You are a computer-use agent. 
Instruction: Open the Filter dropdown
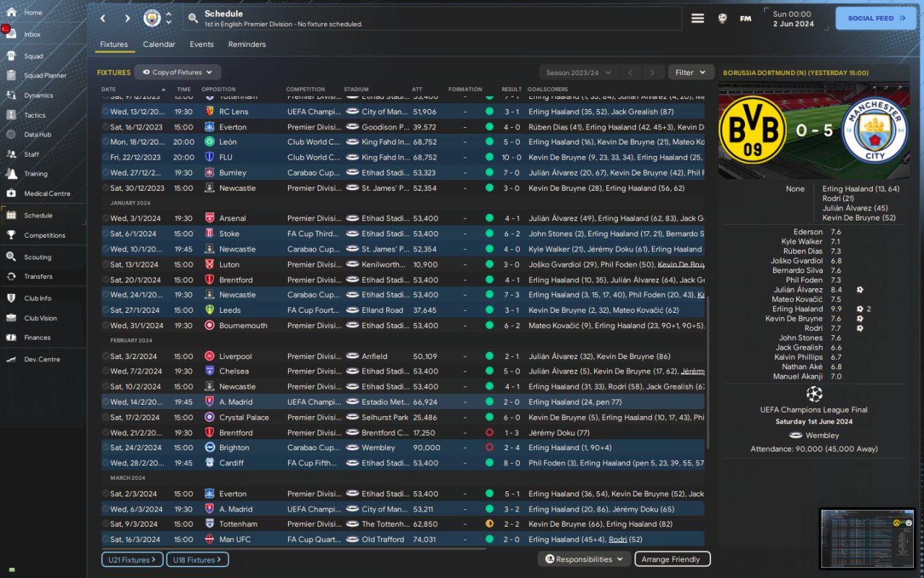(691, 72)
